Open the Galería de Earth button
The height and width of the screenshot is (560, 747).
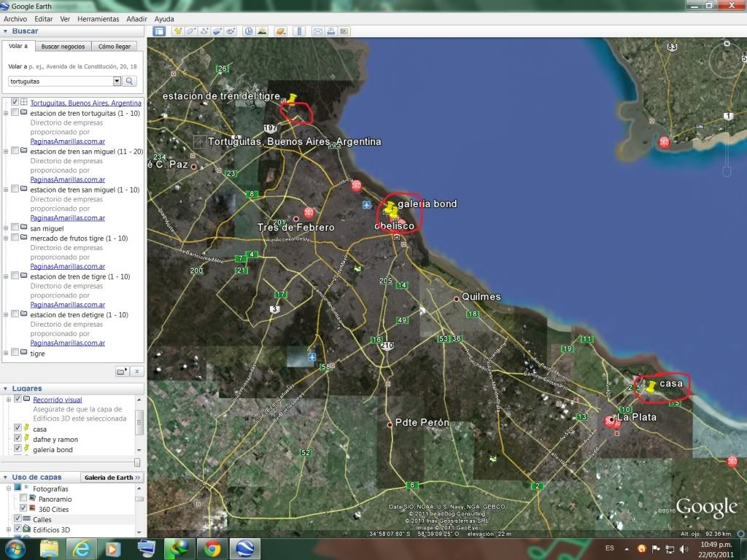point(112,478)
